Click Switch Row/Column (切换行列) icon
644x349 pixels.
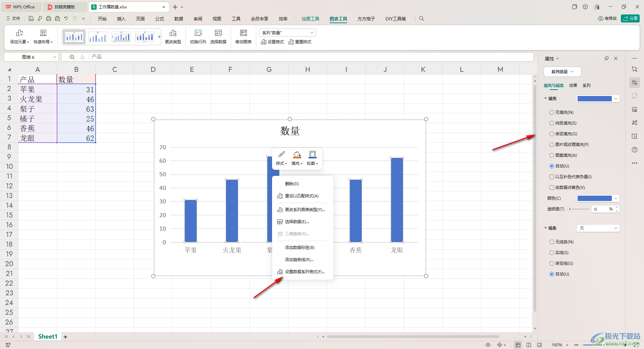tap(198, 33)
